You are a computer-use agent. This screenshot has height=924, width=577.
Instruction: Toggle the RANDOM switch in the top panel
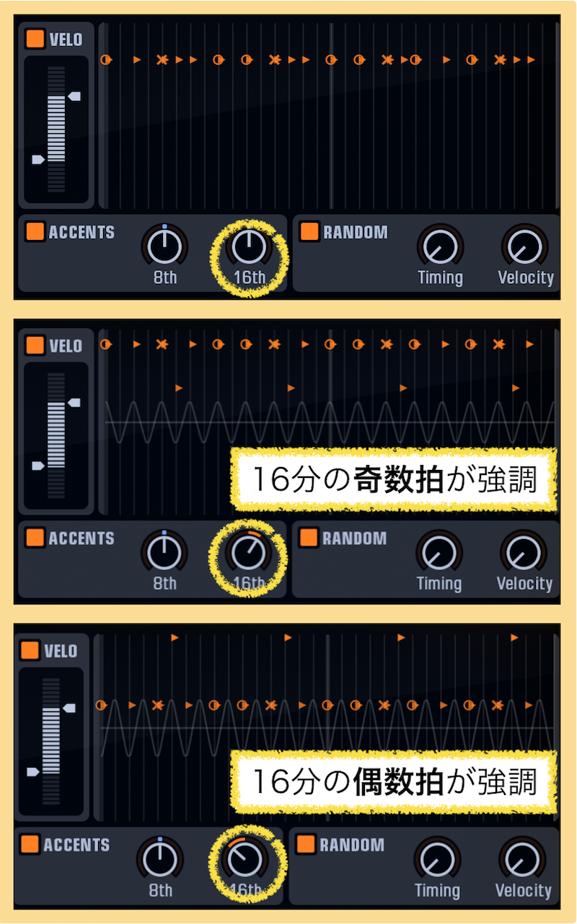coord(309,231)
